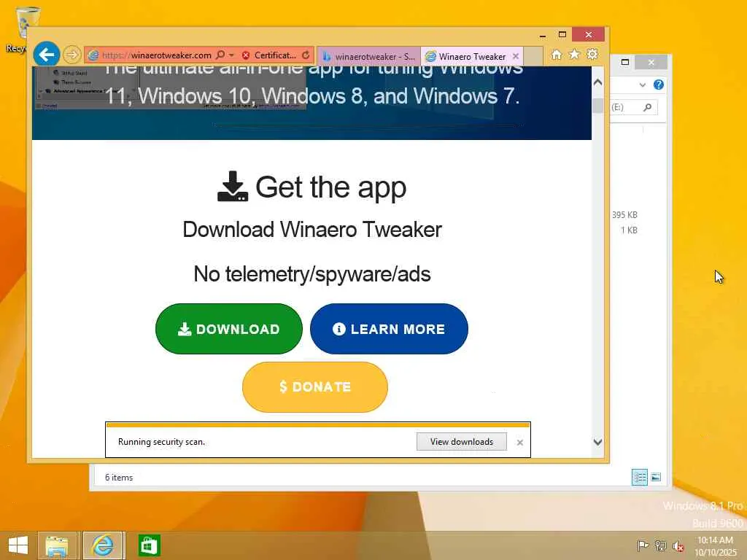Click the green DOWNLOAD button
The image size is (747, 560).
point(228,329)
